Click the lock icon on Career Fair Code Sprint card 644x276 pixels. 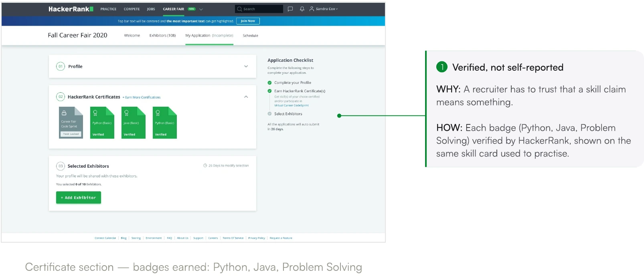[64, 113]
